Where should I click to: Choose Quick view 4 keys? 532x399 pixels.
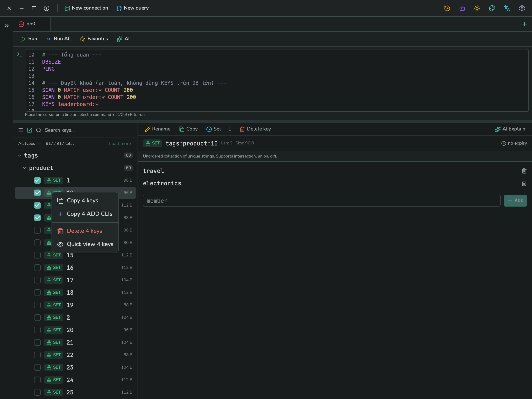[x=85, y=244]
